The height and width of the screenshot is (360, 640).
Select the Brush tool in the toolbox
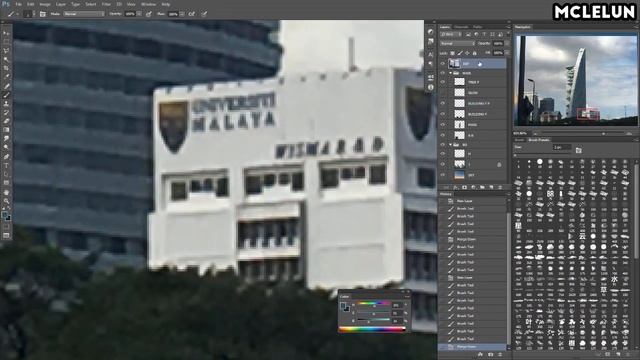click(x=6, y=95)
